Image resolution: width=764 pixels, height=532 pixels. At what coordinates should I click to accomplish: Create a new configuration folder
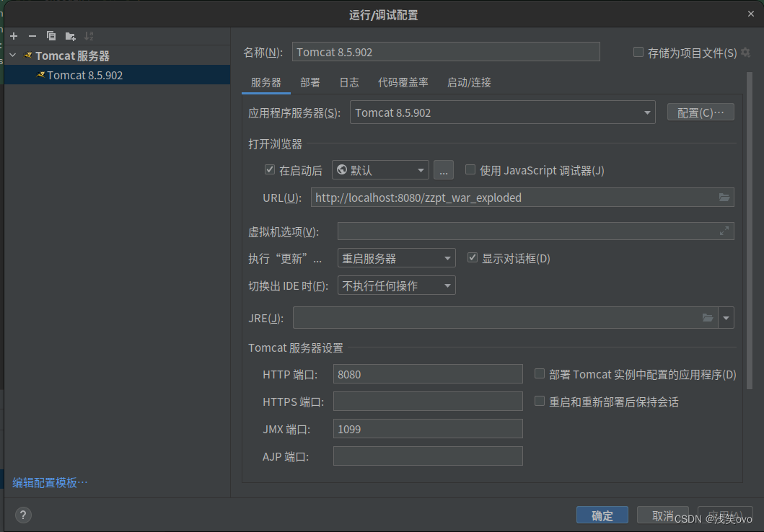point(69,35)
